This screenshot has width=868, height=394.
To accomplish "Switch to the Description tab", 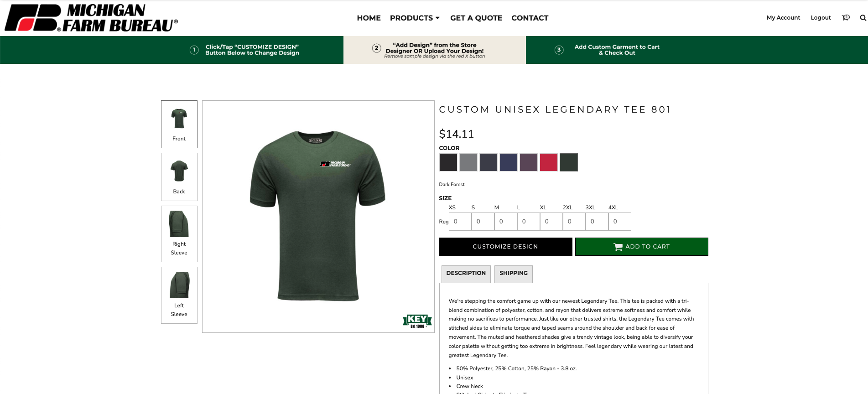I will [x=466, y=274].
